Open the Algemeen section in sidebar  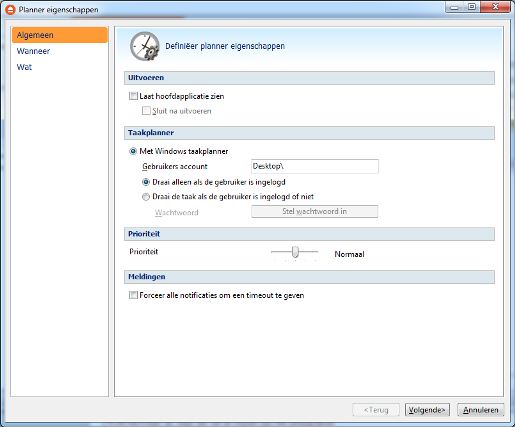click(x=60, y=35)
